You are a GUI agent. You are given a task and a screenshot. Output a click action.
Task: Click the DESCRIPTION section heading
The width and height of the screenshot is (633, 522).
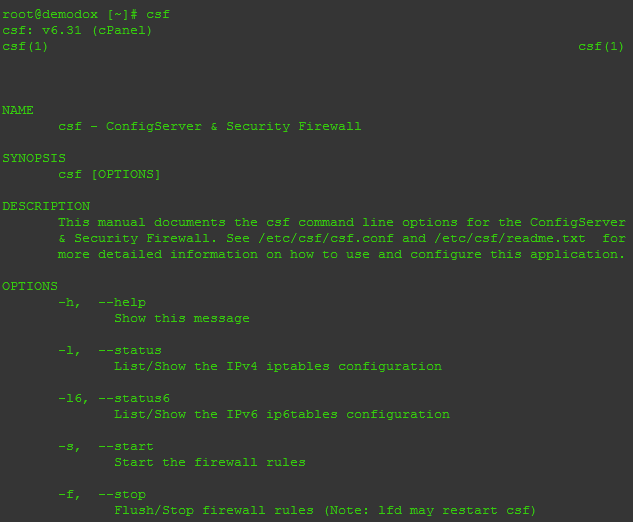click(x=46, y=206)
